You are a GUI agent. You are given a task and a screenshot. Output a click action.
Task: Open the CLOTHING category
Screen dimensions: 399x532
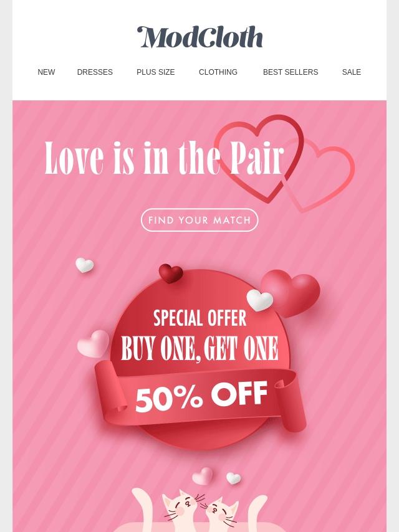pos(218,72)
